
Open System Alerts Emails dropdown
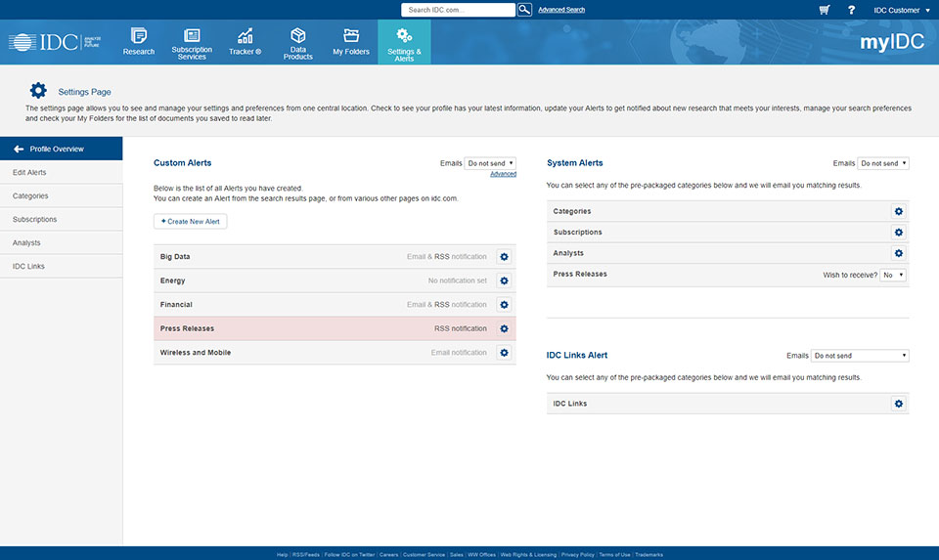[x=883, y=163]
